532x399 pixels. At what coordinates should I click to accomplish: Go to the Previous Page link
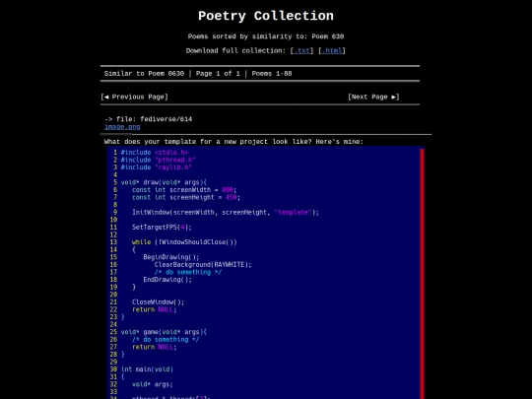134,97
